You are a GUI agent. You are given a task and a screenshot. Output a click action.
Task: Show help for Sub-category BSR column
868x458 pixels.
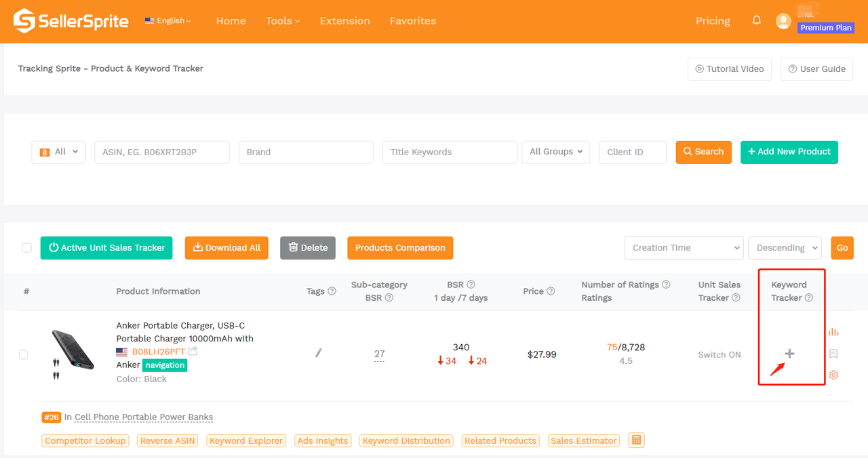[x=389, y=298]
